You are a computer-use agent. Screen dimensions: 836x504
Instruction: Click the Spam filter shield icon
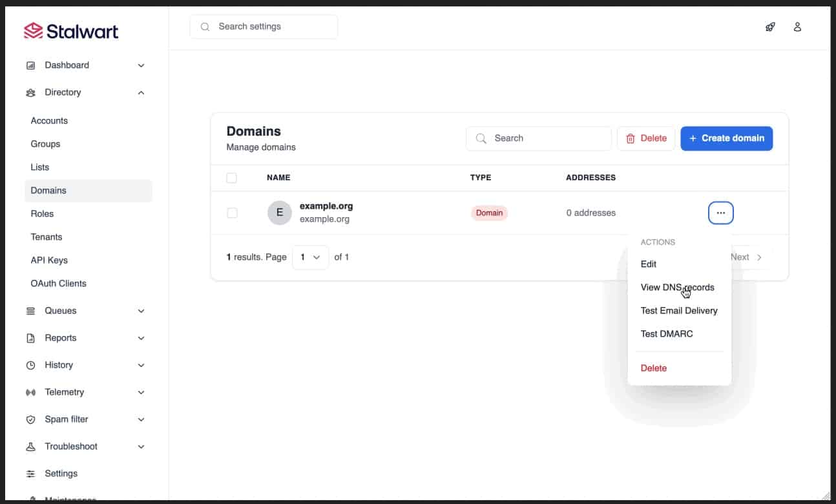[x=30, y=419]
